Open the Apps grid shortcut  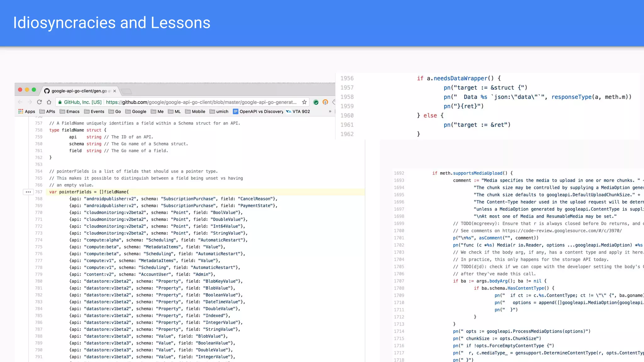26,112
